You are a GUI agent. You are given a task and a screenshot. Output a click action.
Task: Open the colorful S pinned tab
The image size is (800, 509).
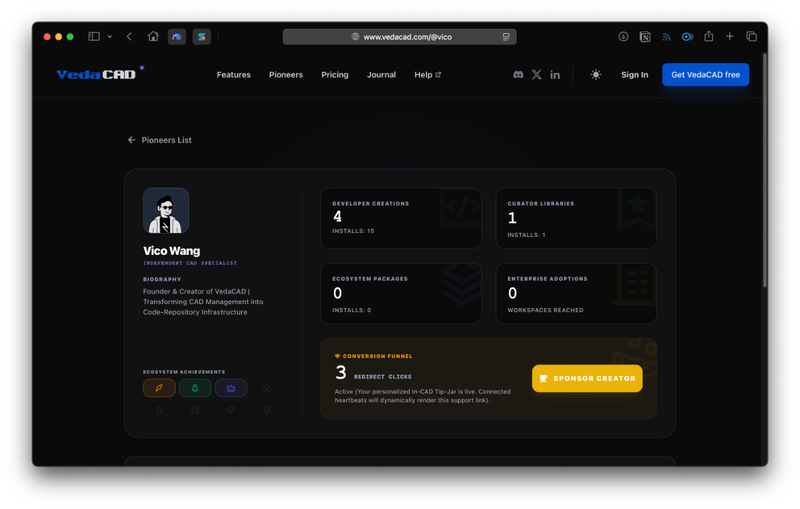point(202,37)
